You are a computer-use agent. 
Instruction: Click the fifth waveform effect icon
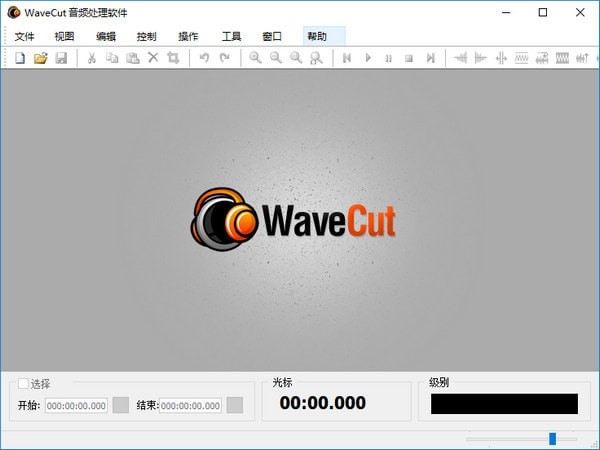point(542,58)
